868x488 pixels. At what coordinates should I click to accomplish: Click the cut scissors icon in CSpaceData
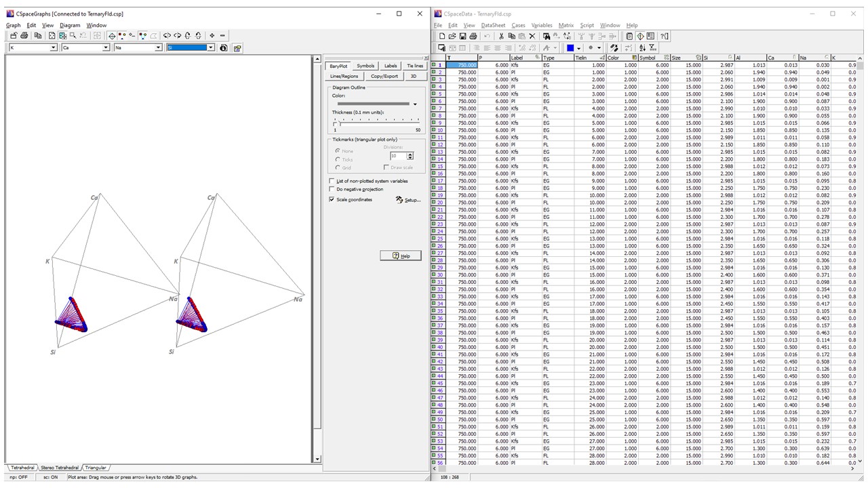[501, 36]
